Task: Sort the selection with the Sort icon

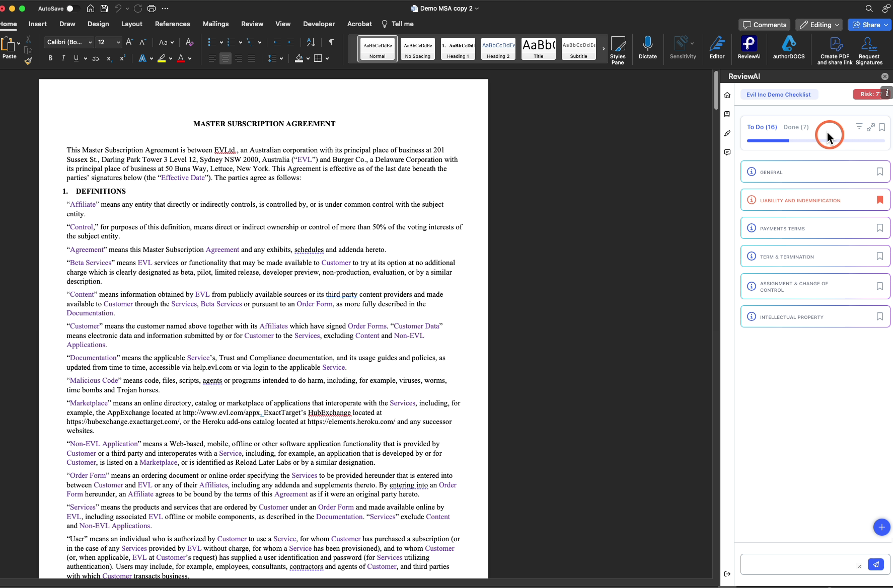Action: click(311, 42)
